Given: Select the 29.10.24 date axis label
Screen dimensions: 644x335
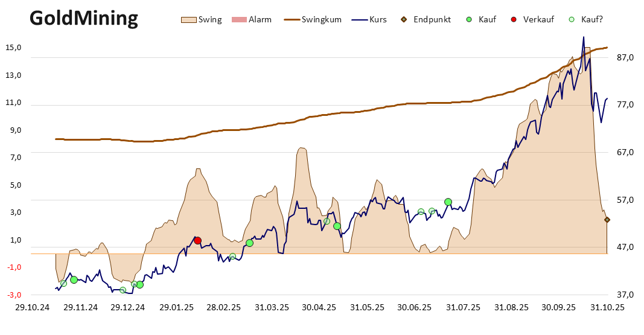Looking at the screenshot, I should pyautogui.click(x=32, y=307).
